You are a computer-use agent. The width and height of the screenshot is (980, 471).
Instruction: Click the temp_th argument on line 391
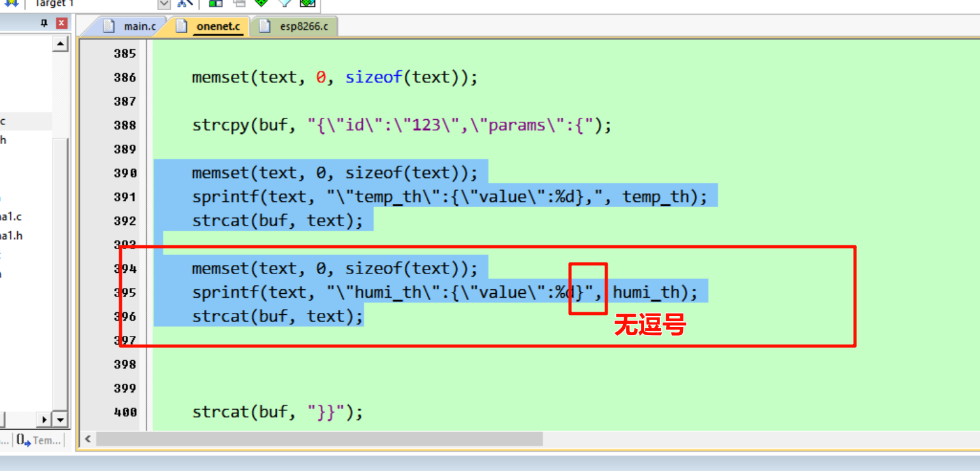(655, 197)
